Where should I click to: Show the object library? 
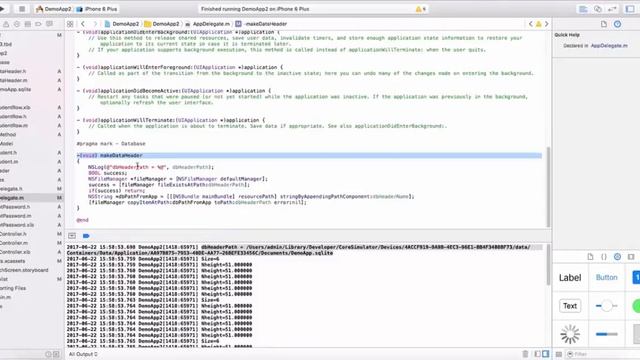(617, 257)
